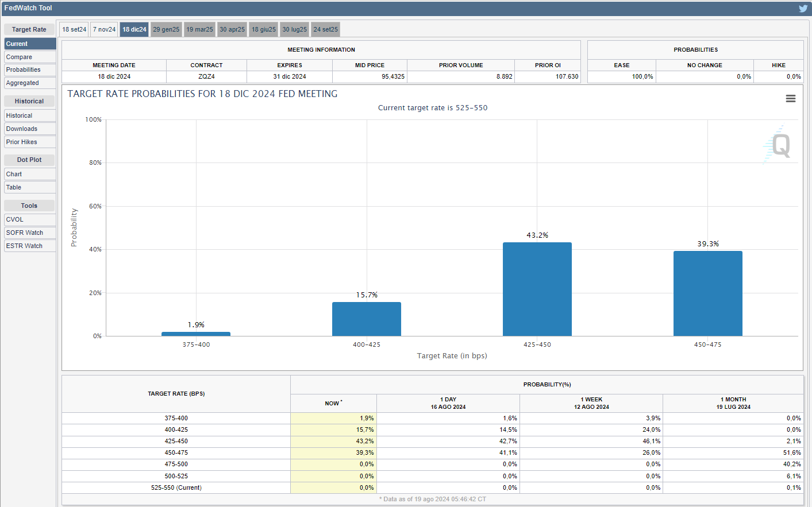Open the Dot Plot Table

coord(30,187)
